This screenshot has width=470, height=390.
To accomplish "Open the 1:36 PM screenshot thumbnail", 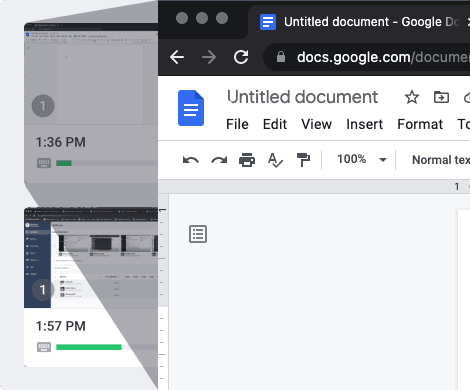I will [x=91, y=73].
